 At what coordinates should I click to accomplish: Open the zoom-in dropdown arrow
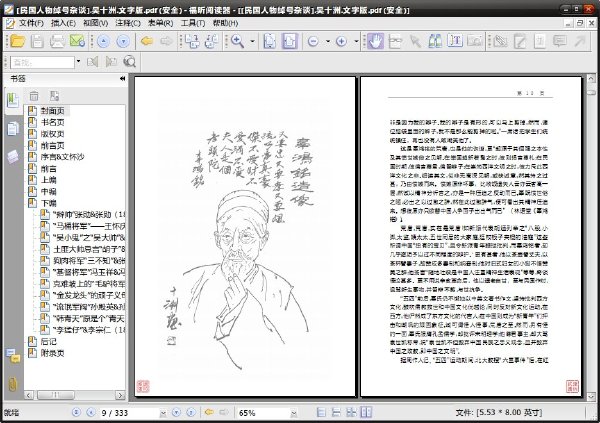(356, 41)
